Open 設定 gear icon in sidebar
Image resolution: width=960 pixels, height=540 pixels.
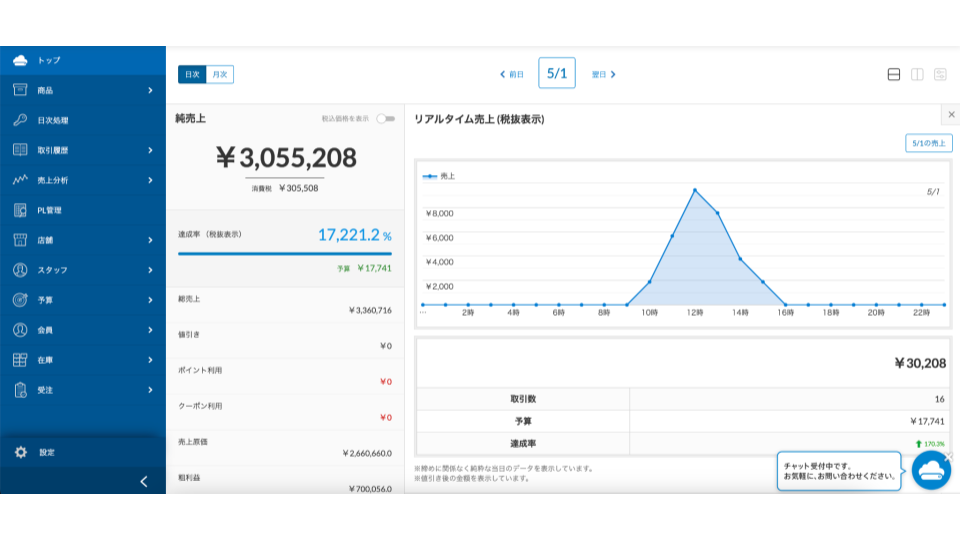coord(20,452)
